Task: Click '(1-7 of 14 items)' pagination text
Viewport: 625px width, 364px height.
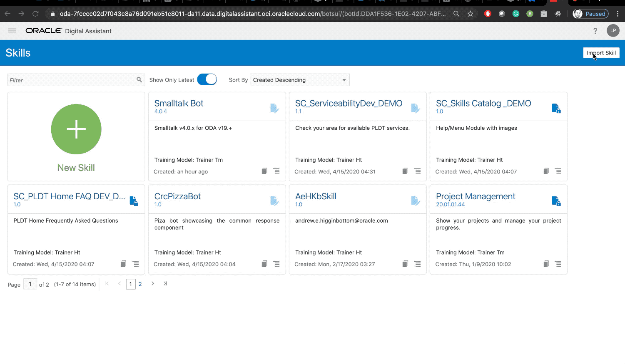Action: point(75,285)
